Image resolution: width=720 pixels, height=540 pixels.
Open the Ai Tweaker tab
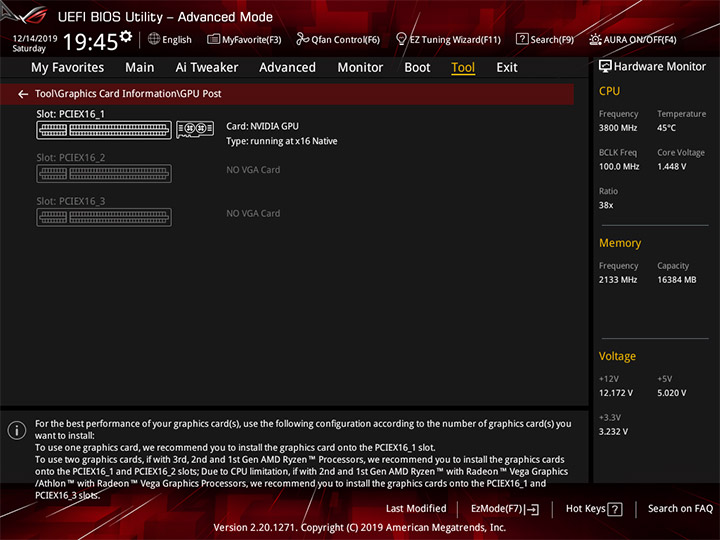click(x=207, y=68)
